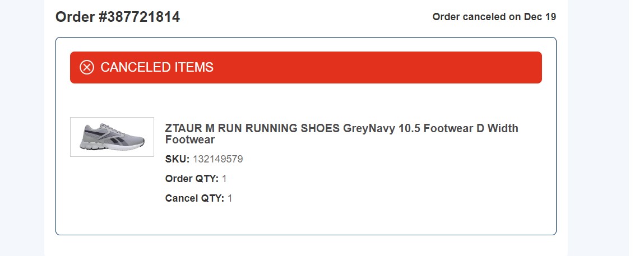The width and height of the screenshot is (644, 256).
Task: Select the SKU number 132149579
Action: (x=217, y=159)
